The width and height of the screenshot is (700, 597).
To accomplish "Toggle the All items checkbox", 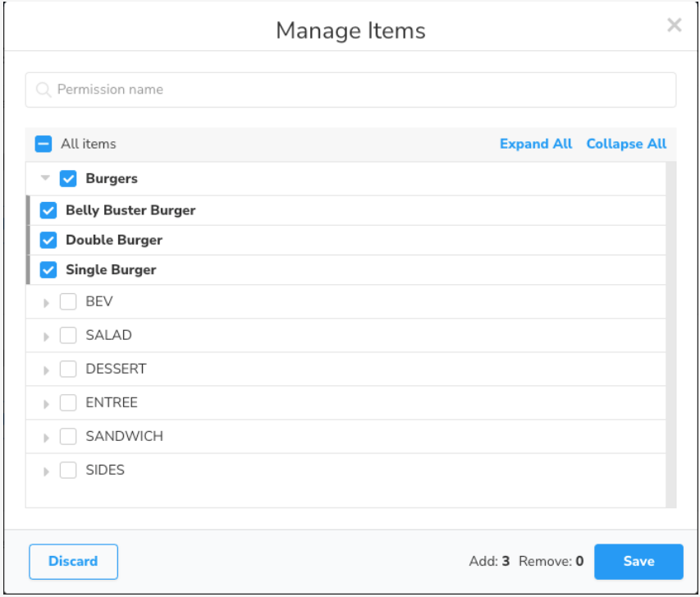I will [43, 144].
